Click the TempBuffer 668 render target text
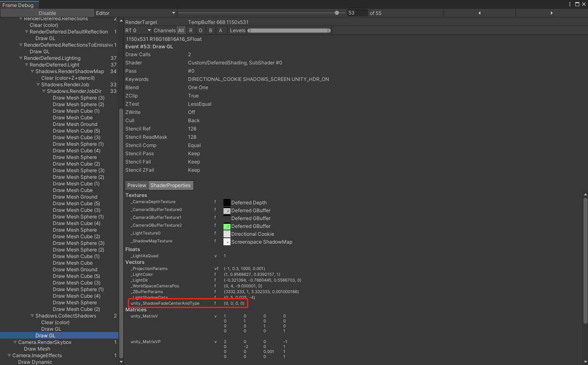The image size is (588, 365). 218,22
